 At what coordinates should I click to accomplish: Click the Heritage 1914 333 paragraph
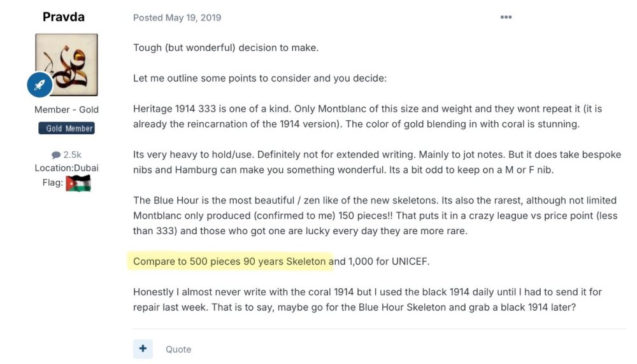pos(368,116)
